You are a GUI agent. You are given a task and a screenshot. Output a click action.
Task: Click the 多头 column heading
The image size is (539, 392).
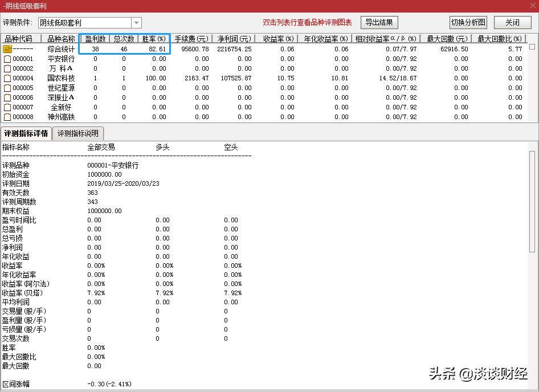coord(162,147)
